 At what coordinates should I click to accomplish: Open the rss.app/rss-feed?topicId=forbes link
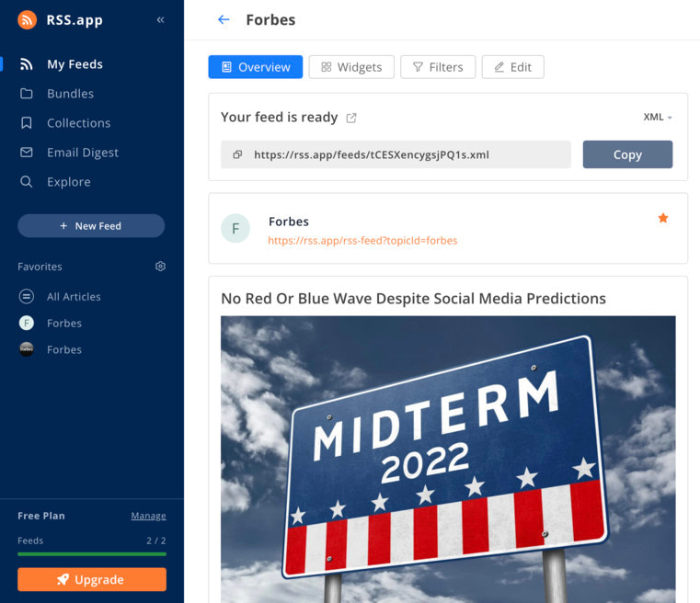tap(362, 241)
